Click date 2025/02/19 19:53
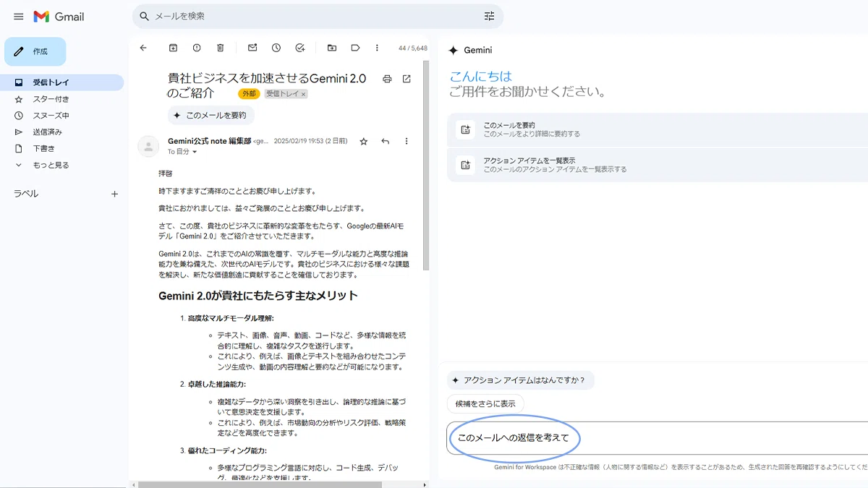This screenshot has width=868, height=488. (x=299, y=142)
